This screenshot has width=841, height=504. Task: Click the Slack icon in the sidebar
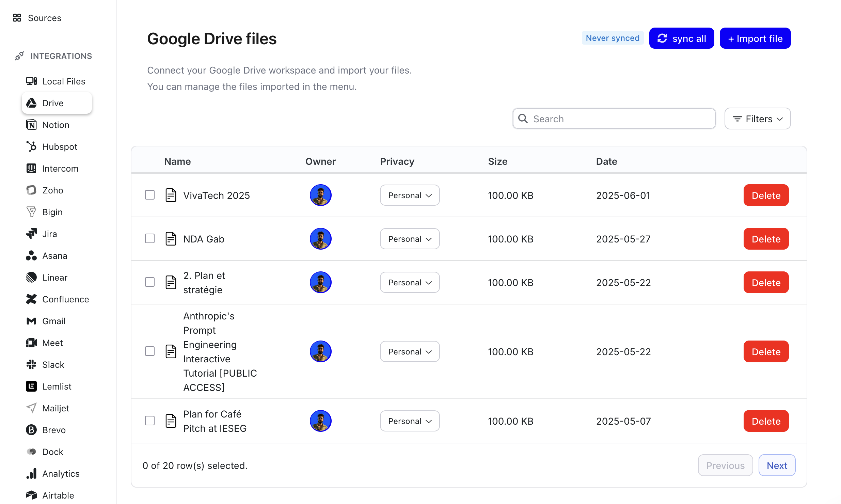click(31, 365)
